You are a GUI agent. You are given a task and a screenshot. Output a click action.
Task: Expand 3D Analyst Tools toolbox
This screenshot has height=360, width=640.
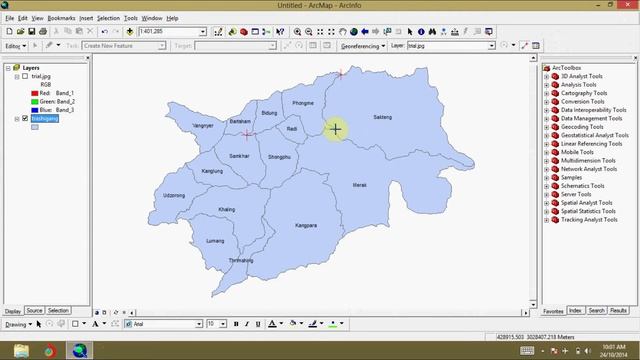click(x=547, y=76)
